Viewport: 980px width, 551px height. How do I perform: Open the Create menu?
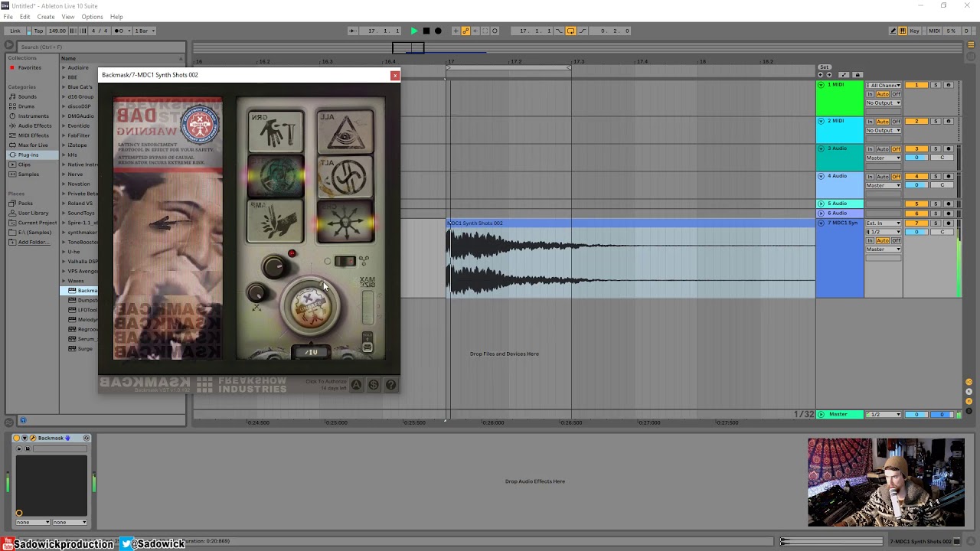46,17
